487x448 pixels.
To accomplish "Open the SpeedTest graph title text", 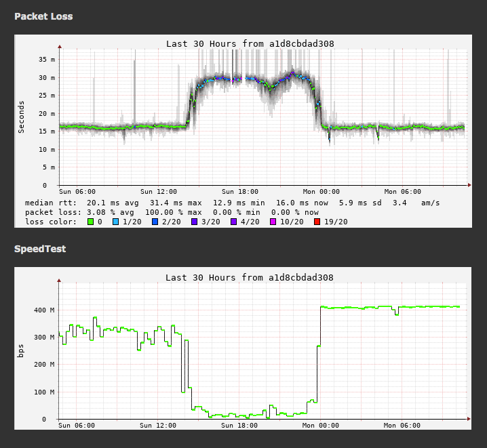I will (x=250, y=277).
